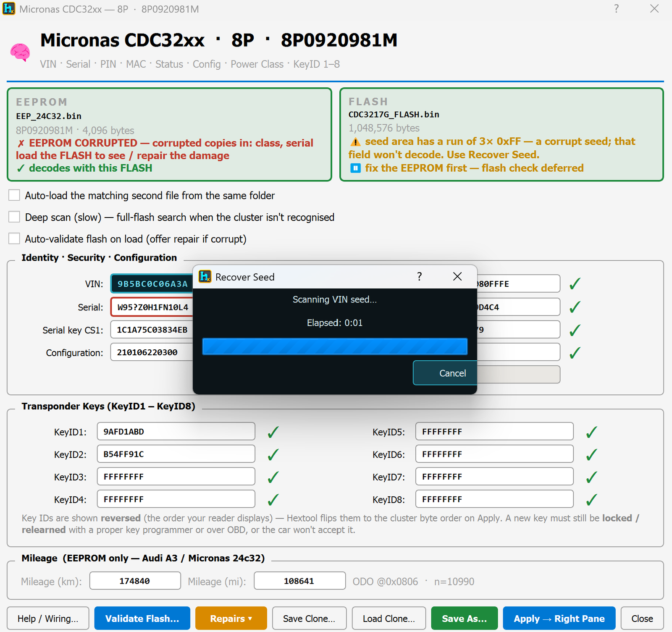The image size is (672, 632).
Task: Click the 'Scanning VIN seed...' status text
Action: click(335, 299)
